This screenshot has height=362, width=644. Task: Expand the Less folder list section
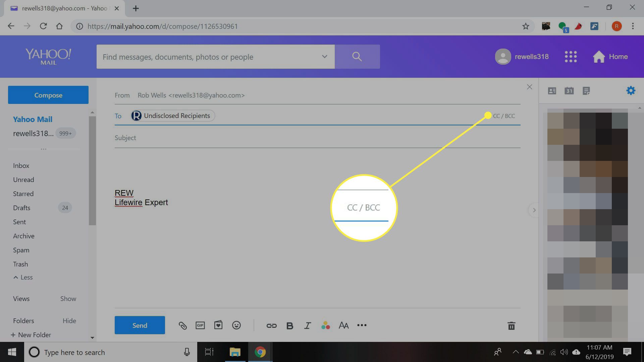click(x=22, y=277)
